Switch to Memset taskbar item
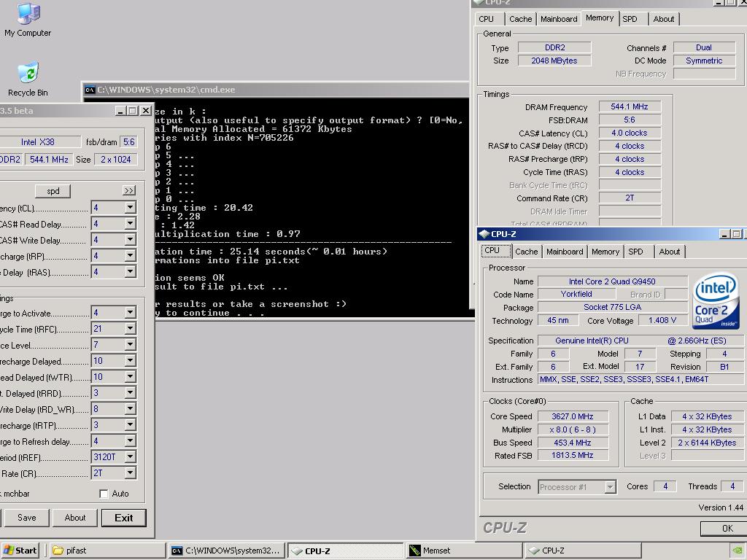This screenshot has width=747, height=560. pyautogui.click(x=464, y=551)
